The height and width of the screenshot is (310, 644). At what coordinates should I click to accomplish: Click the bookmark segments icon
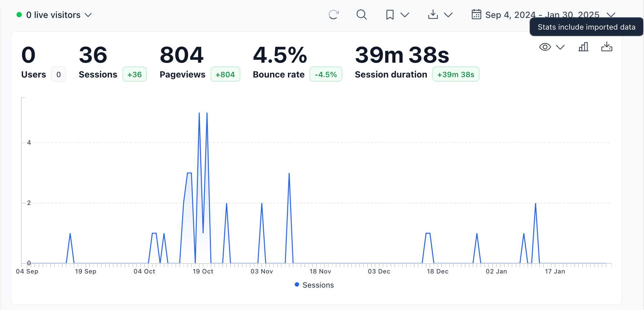coord(390,15)
